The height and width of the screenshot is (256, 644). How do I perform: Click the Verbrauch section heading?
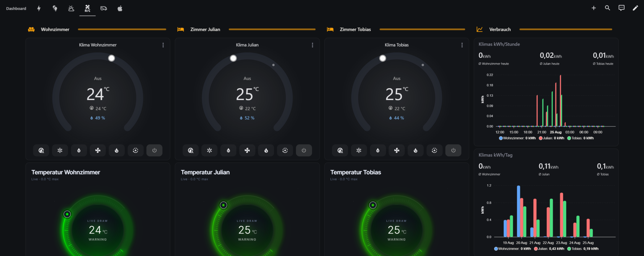coord(500,30)
